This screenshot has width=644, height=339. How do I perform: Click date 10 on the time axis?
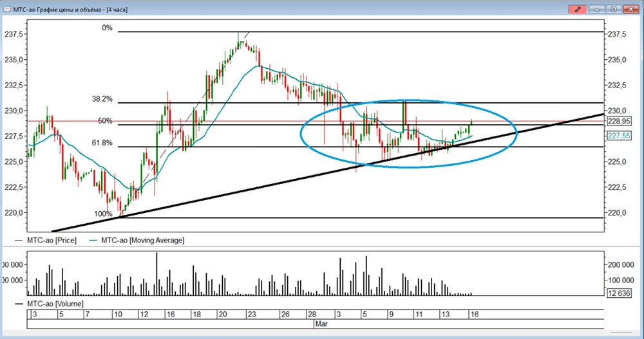coord(118,315)
